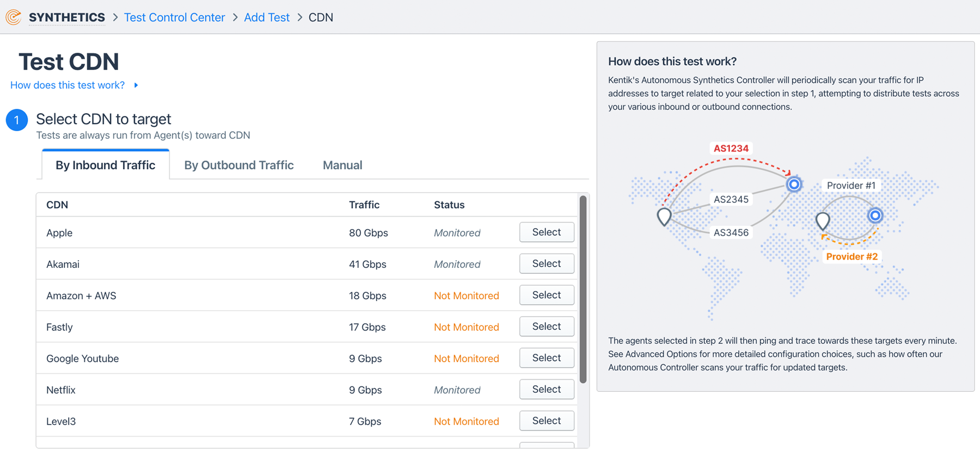The image size is (980, 456).
Task: Click the Provider #1 label in diagram
Action: pos(851,186)
